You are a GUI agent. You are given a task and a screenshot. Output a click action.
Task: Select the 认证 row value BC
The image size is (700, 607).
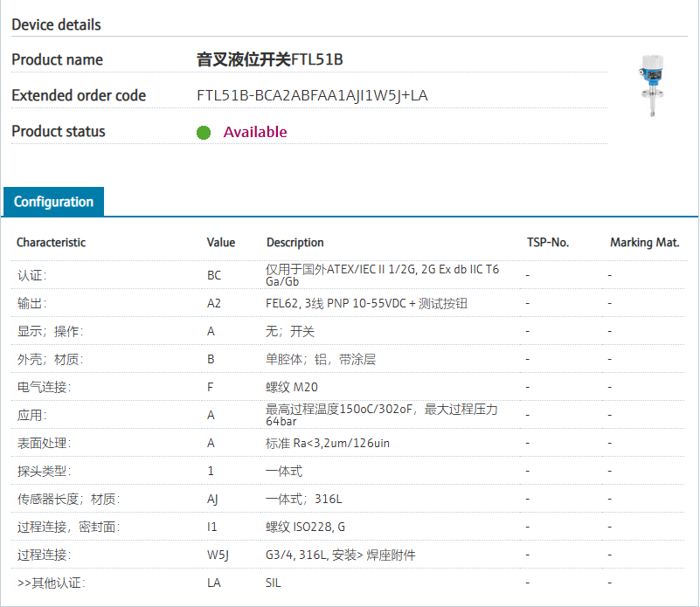point(214,275)
